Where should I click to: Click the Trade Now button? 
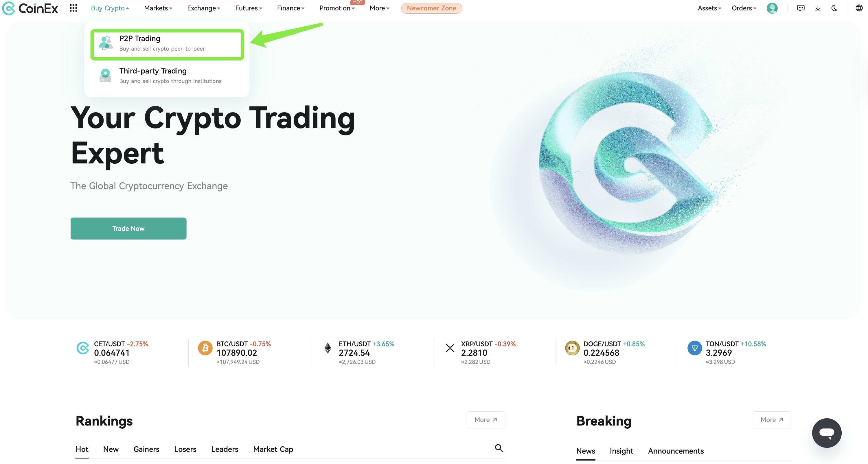click(x=128, y=229)
